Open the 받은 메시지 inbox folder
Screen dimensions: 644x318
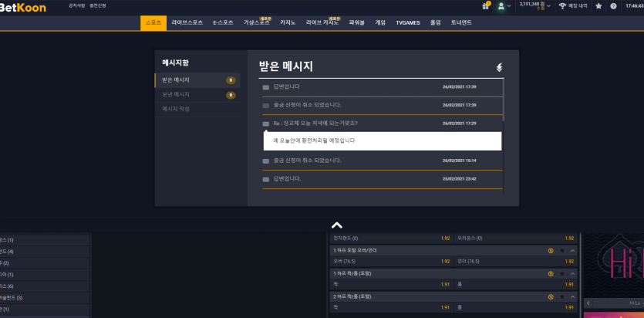coord(197,80)
